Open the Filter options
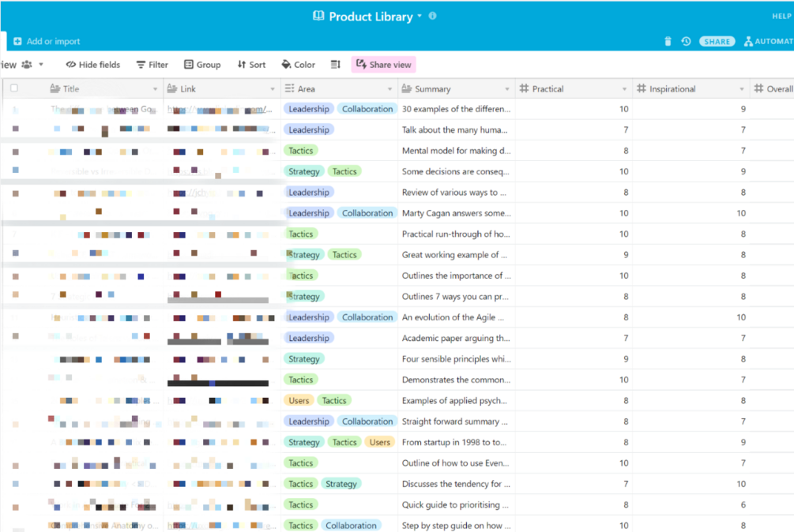 [152, 65]
